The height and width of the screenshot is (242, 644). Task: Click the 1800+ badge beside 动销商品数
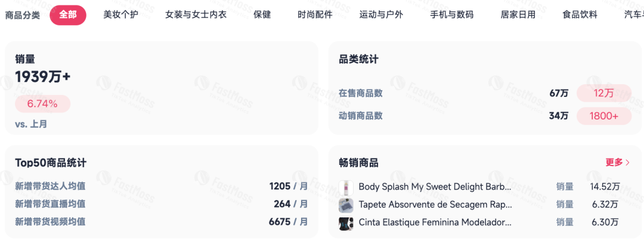pyautogui.click(x=603, y=116)
